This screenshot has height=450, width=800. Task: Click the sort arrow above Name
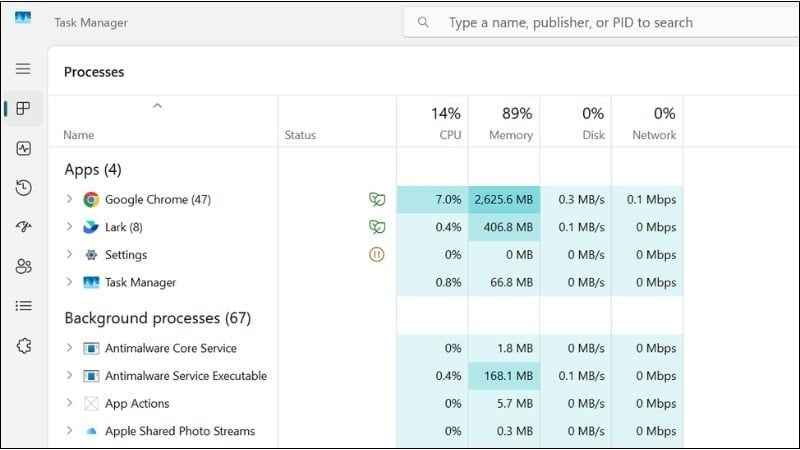[157, 106]
